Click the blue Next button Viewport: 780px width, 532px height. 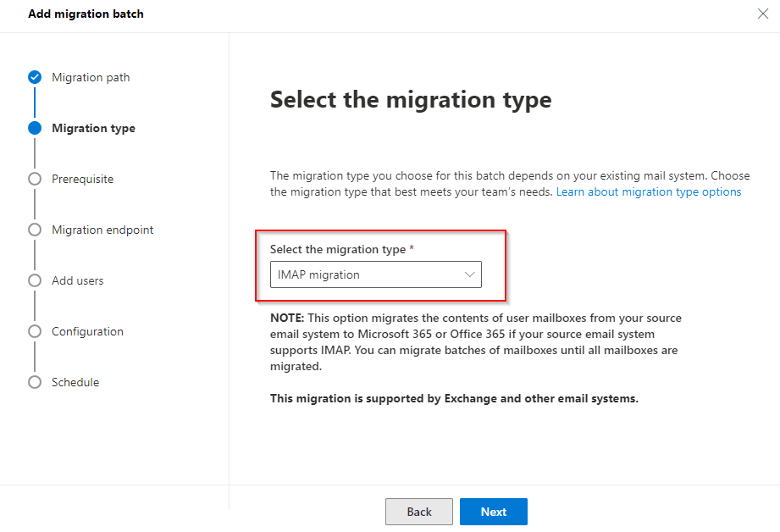point(493,512)
